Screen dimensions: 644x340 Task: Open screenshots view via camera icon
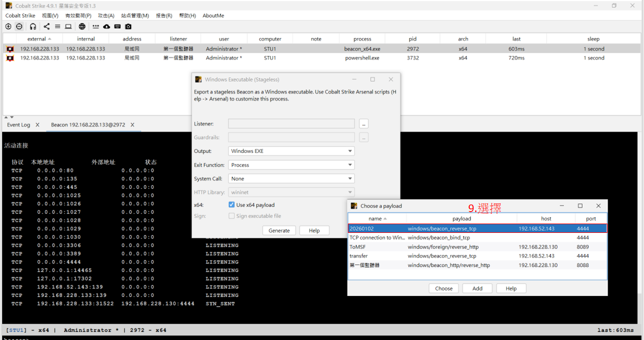point(128,26)
